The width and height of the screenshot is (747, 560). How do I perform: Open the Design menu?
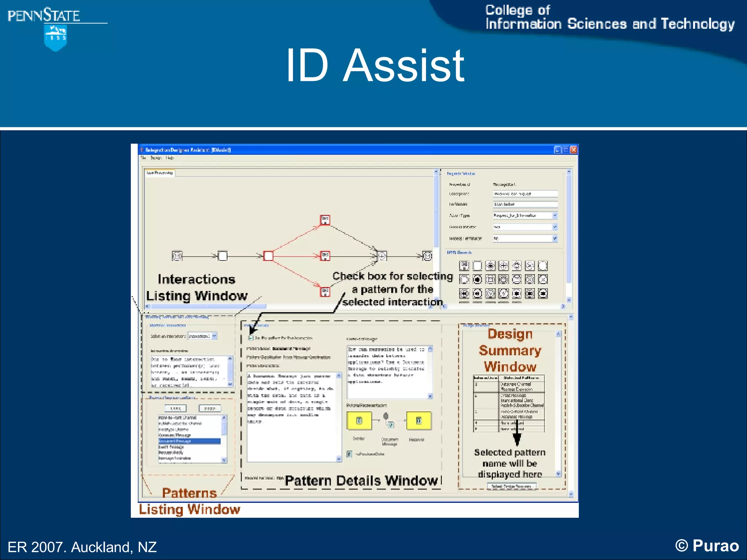point(156,158)
